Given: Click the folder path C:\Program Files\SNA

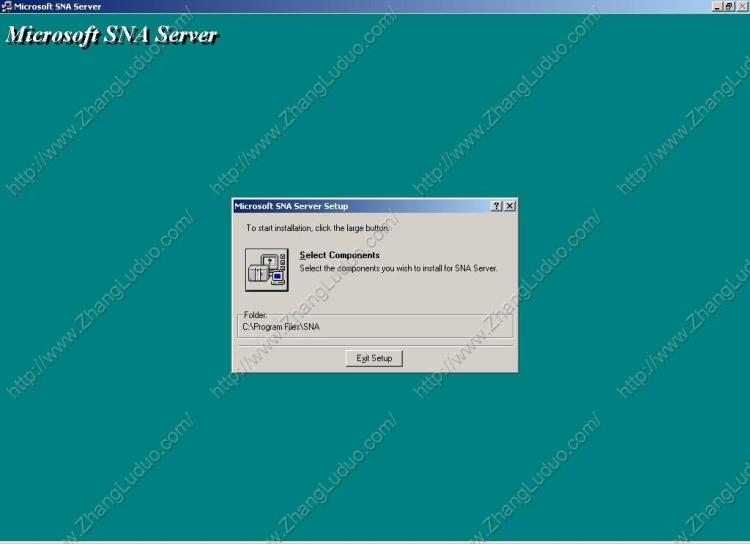Looking at the screenshot, I should [281, 327].
